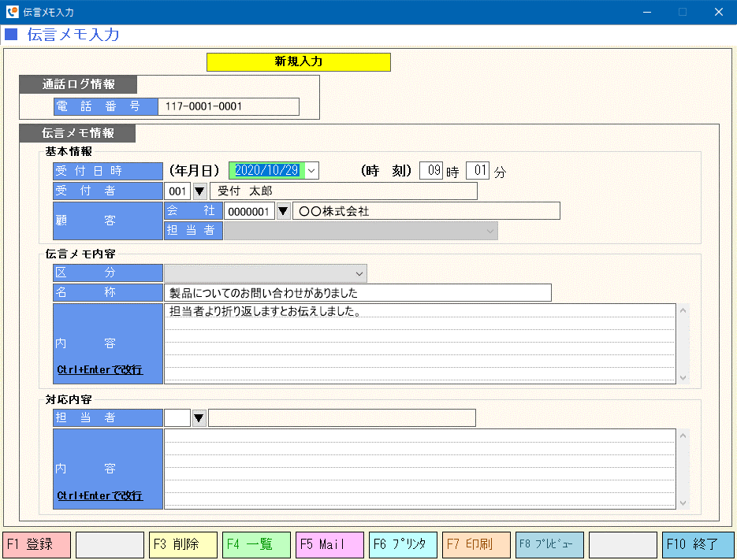Click the company code field 0000001
737x560 pixels.
tap(249, 211)
